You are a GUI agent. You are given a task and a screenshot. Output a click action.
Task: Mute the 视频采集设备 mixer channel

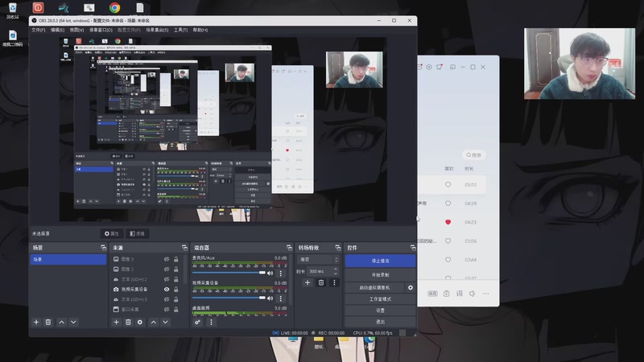tap(270, 298)
